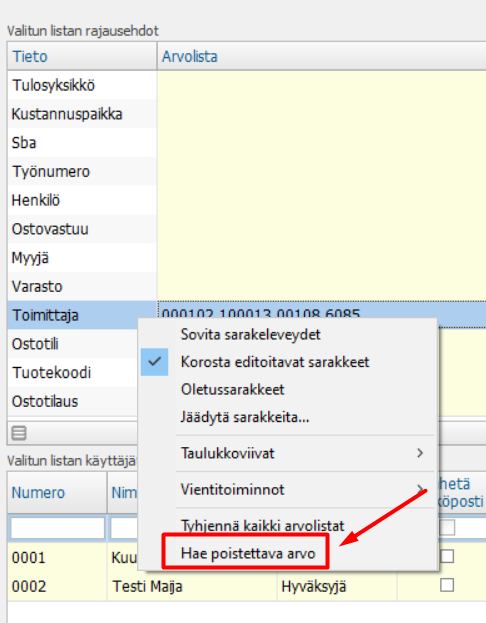Select the Ostovastuu row

82,229
